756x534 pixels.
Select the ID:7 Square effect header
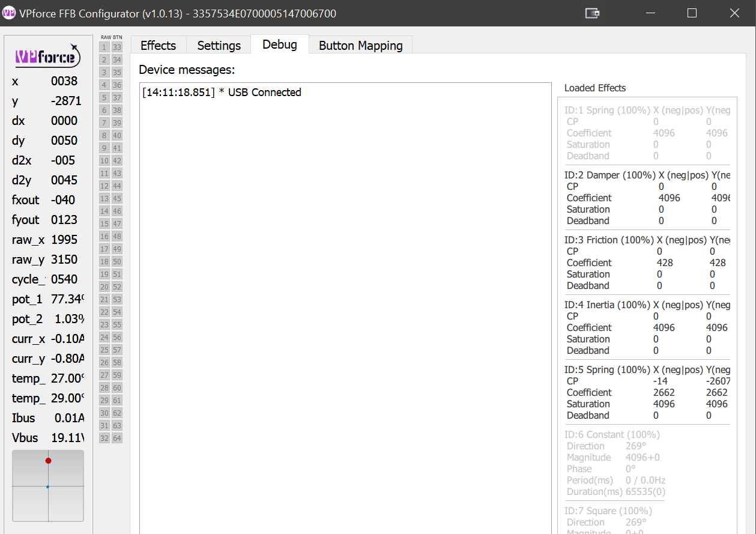[x=608, y=511]
